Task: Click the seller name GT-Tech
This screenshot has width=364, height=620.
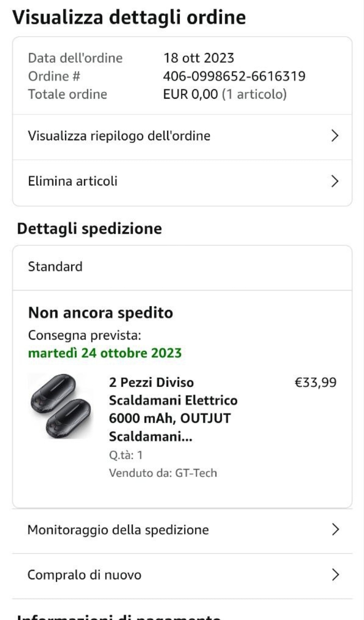Action: pos(196,473)
